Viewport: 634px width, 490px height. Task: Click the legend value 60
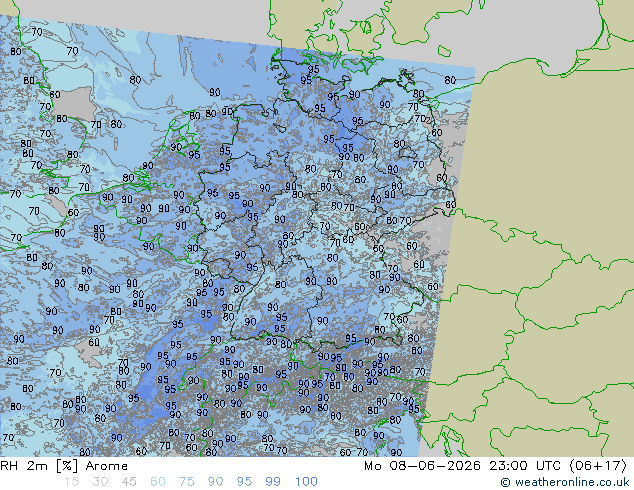pos(158,482)
